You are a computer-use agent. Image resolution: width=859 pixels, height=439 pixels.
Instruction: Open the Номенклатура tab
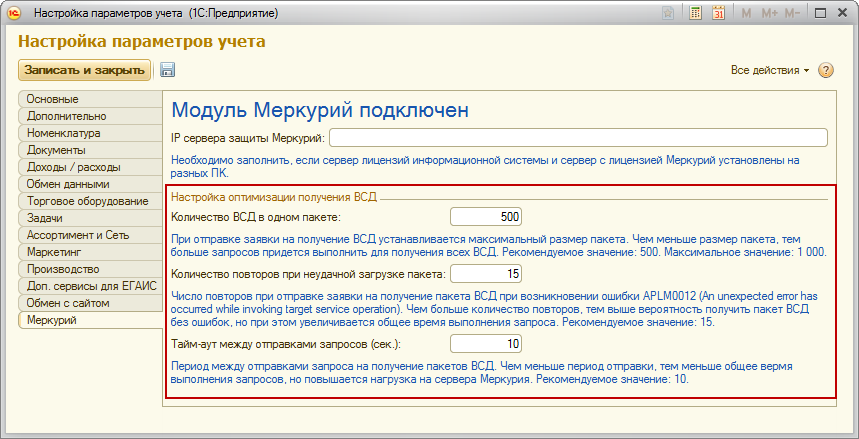coord(90,133)
